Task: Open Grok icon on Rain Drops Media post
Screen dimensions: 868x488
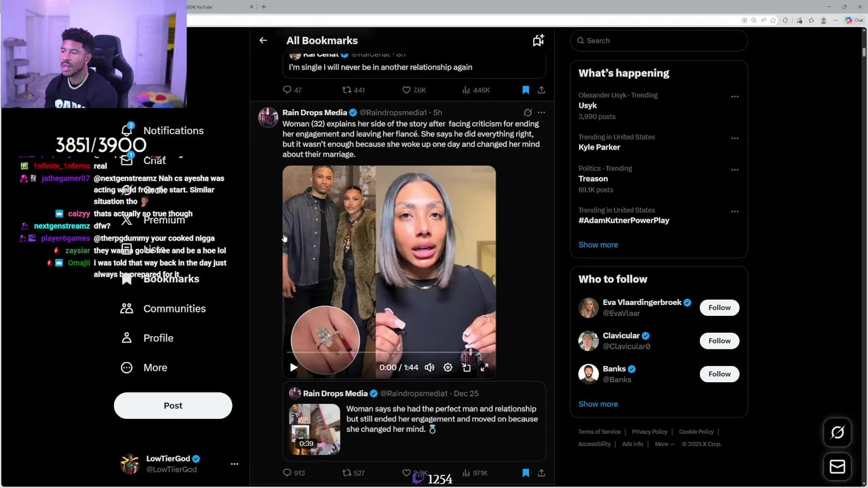Action: click(528, 113)
